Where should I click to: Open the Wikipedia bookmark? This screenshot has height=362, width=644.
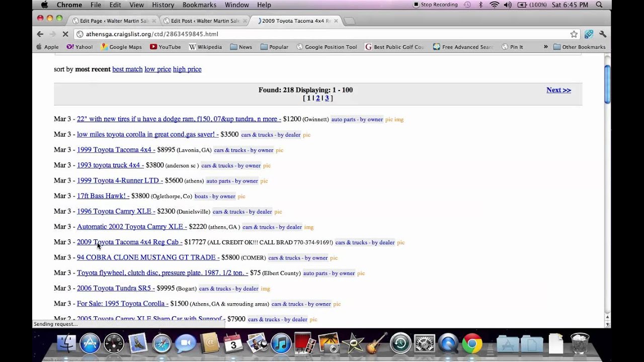205,47
